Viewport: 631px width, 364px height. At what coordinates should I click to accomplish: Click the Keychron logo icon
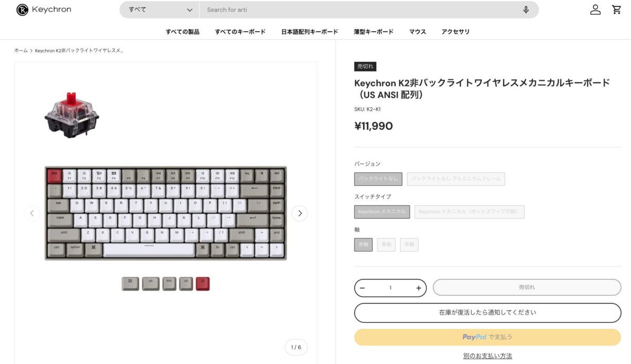[22, 9]
